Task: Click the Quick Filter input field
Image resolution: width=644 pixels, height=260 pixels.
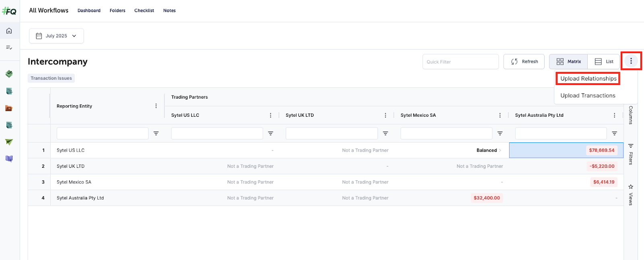Action: click(460, 62)
